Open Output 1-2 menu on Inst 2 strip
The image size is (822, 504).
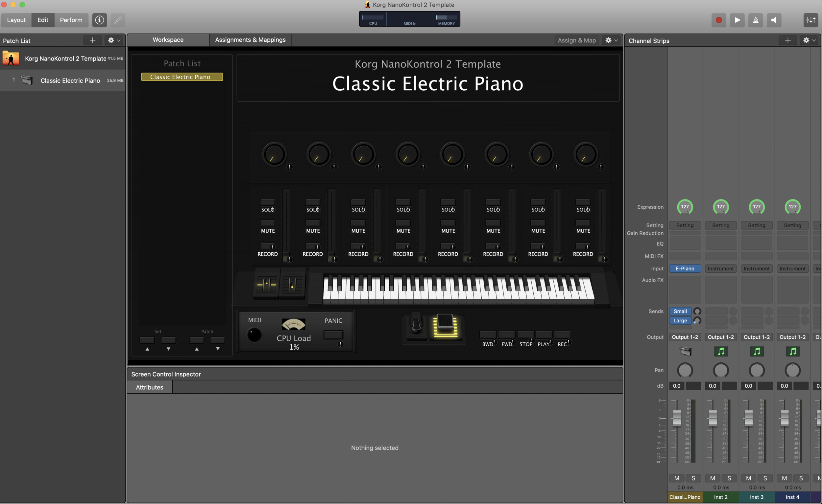click(x=721, y=337)
